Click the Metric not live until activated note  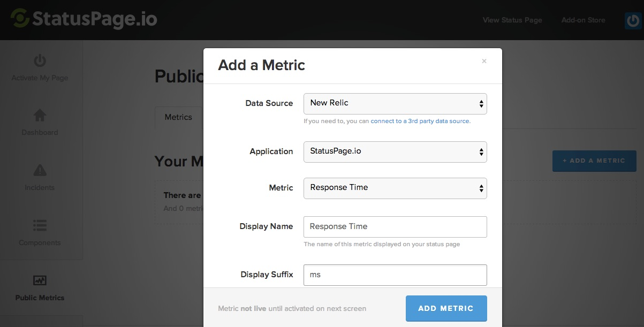[x=292, y=308]
